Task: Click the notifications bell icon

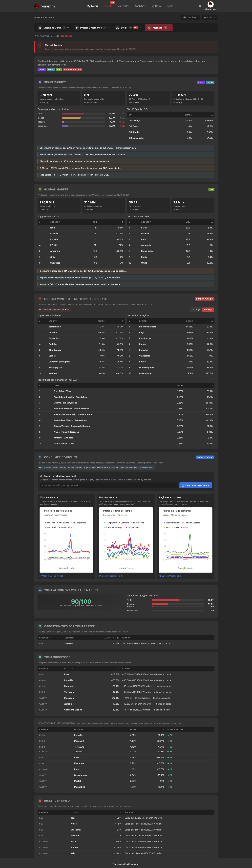Action: pyautogui.click(x=200, y=6)
